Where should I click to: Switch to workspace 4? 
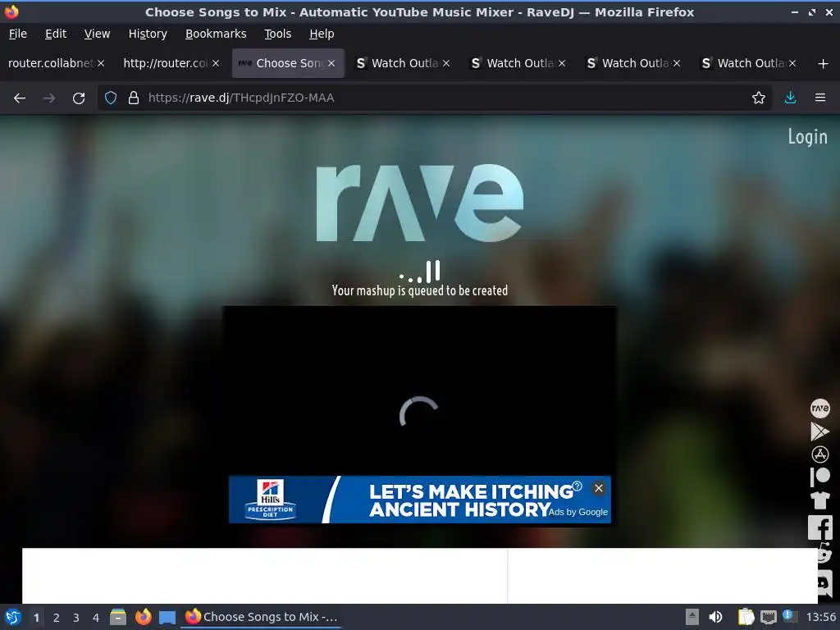(96, 618)
